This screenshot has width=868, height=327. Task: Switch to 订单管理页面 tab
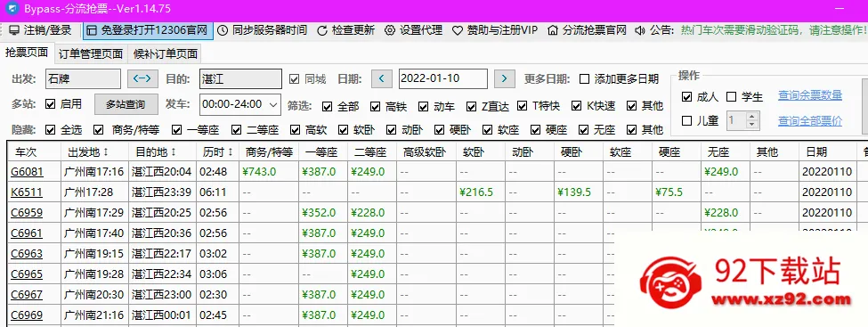91,54
